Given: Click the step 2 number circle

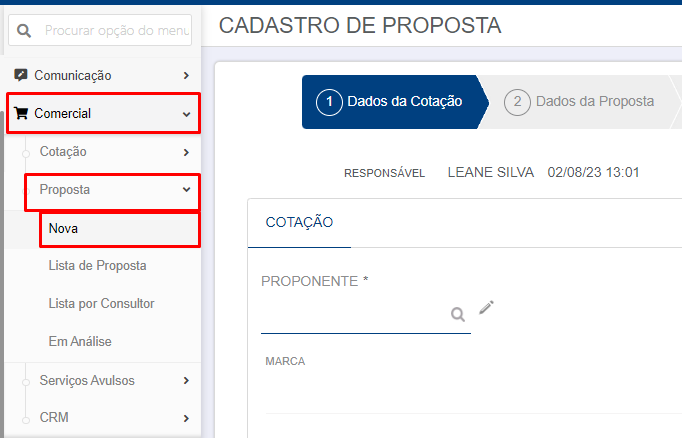Looking at the screenshot, I should point(517,102).
